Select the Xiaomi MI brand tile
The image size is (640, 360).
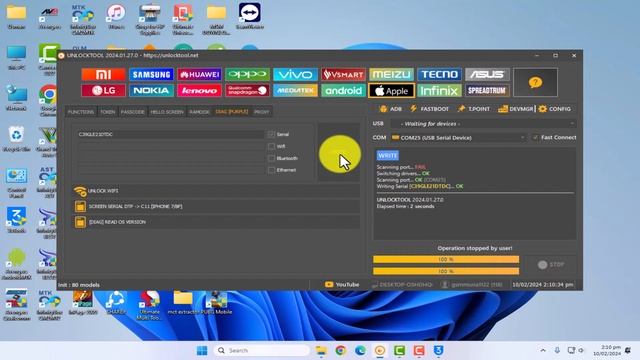pos(103,74)
